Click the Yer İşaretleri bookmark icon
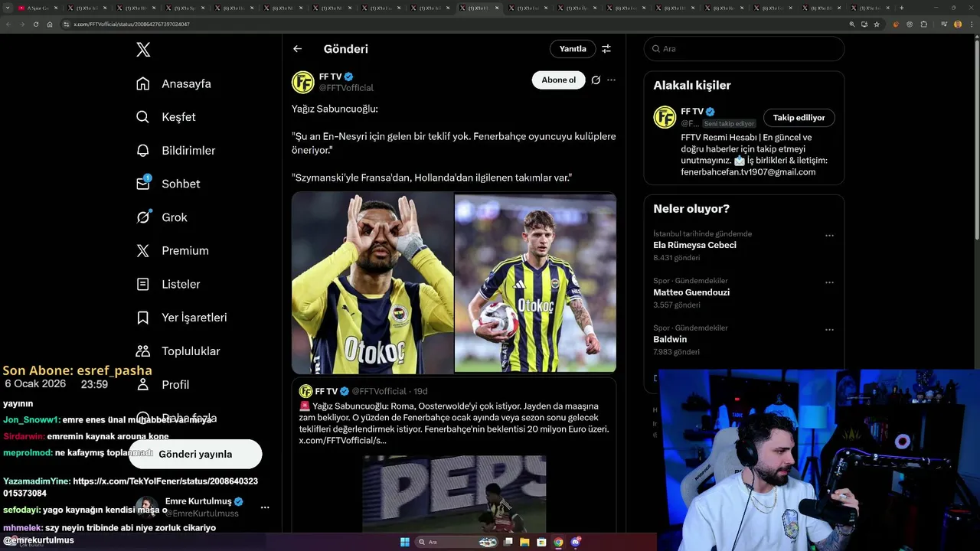Viewport: 980px width, 551px height. (x=142, y=318)
